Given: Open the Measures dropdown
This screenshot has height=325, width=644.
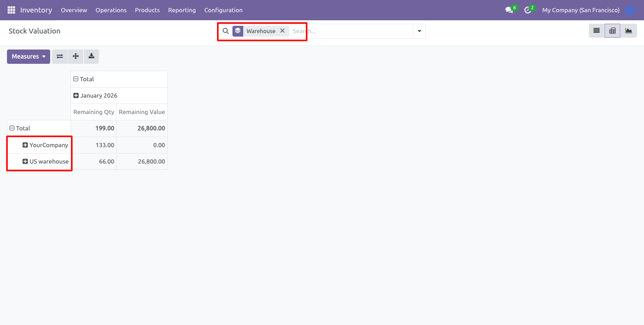Looking at the screenshot, I should [x=29, y=56].
